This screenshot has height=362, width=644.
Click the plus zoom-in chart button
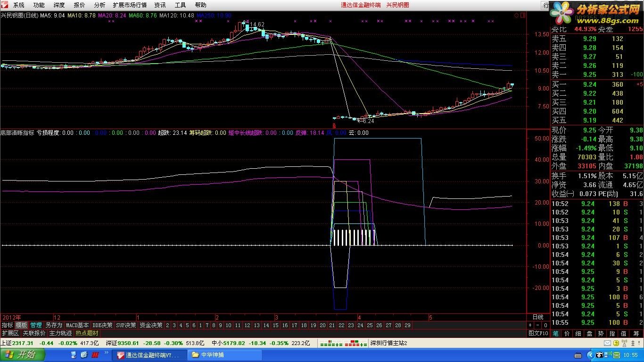[530, 325]
